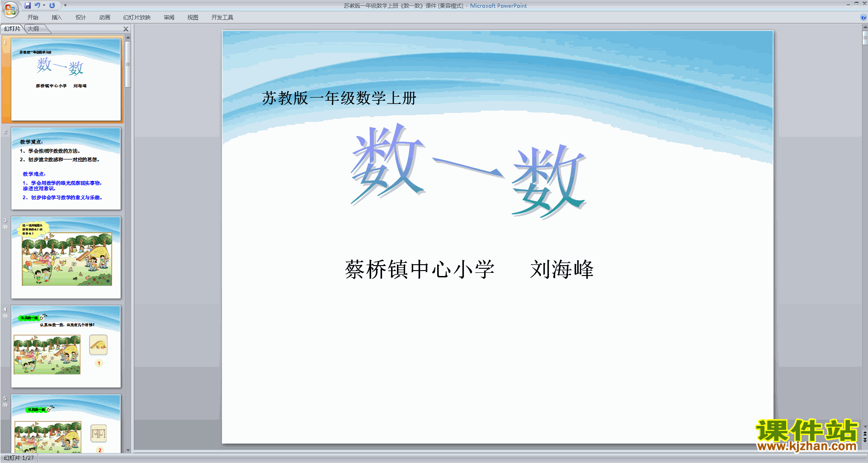Click the status bar text 幻灯片 1/27
The image size is (868, 463).
[x=19, y=458]
